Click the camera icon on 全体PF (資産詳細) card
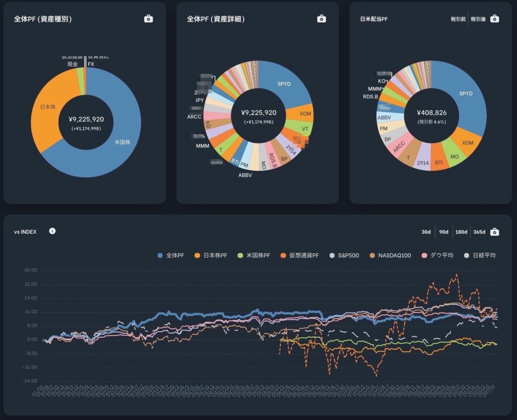 click(x=322, y=19)
